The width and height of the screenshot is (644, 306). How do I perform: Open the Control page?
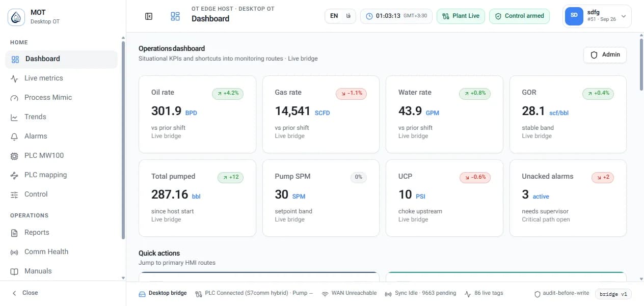[61, 194]
